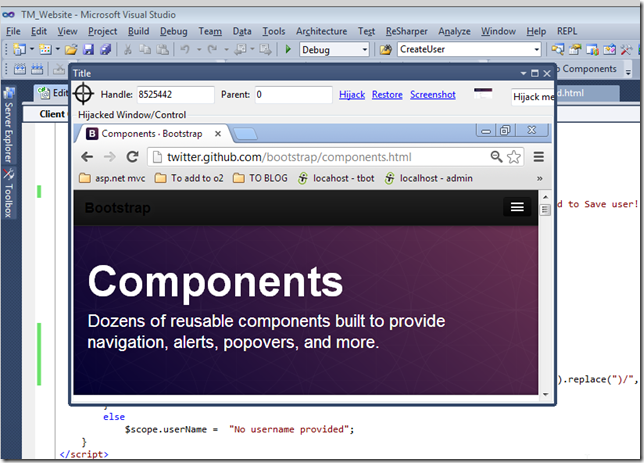Open the TO BLOG bookmarks folder
This screenshot has height=463, width=644.
260,178
